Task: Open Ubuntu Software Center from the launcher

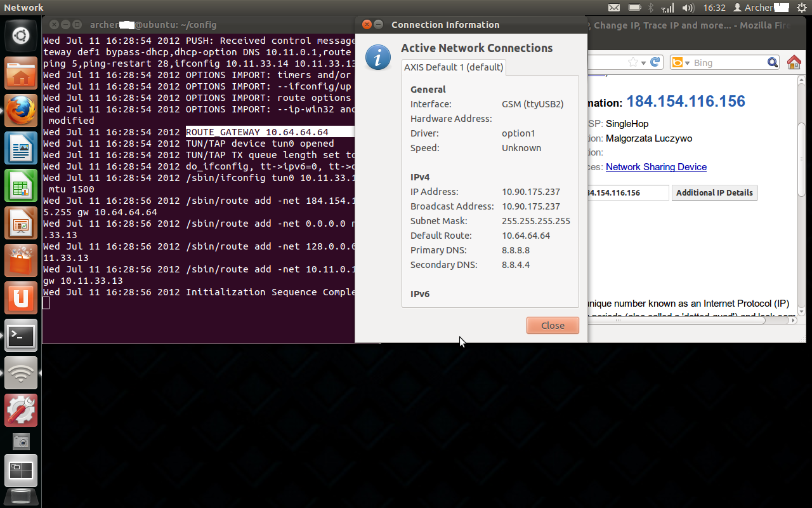Action: tap(20, 259)
